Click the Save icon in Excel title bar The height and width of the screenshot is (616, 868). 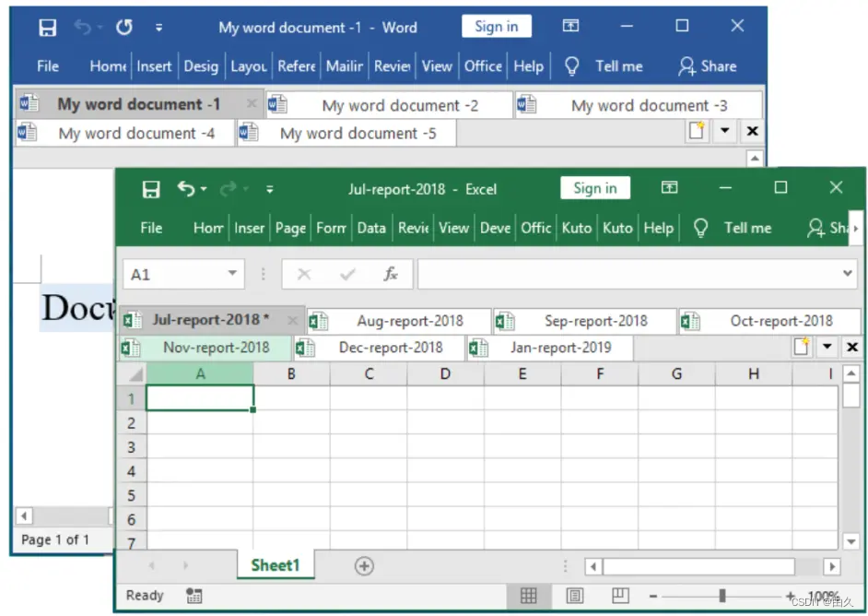click(151, 189)
